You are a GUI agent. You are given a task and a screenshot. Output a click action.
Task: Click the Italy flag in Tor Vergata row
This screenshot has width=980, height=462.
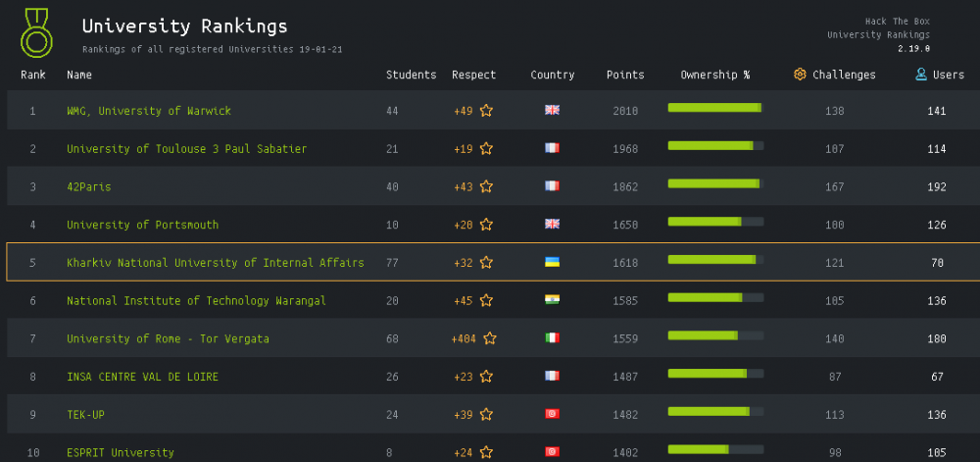[x=552, y=338]
